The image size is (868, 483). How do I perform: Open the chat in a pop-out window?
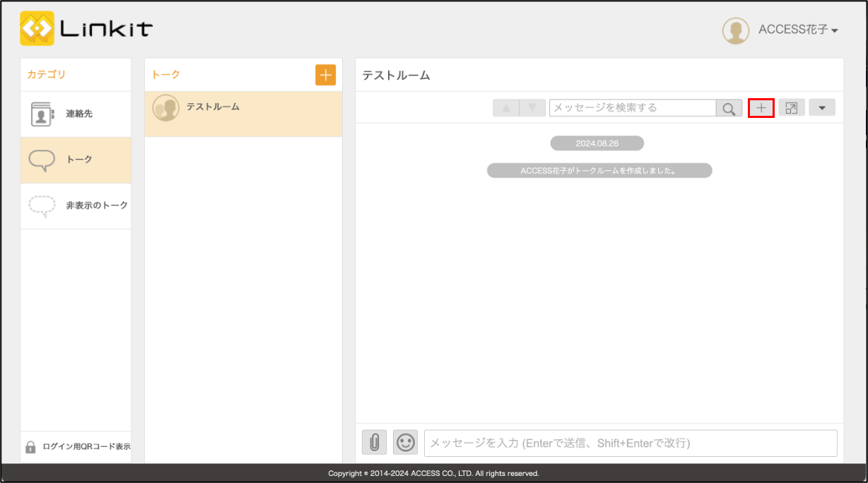point(792,108)
